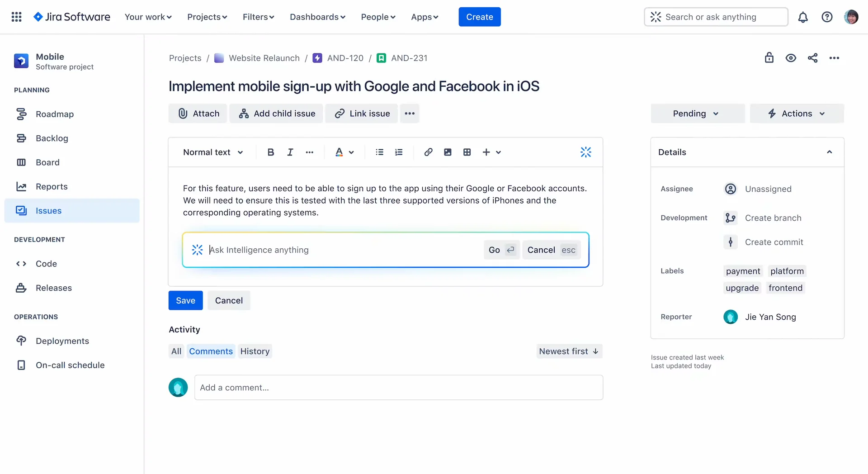868x474 pixels.
Task: Open notifications bell
Action: point(803,17)
